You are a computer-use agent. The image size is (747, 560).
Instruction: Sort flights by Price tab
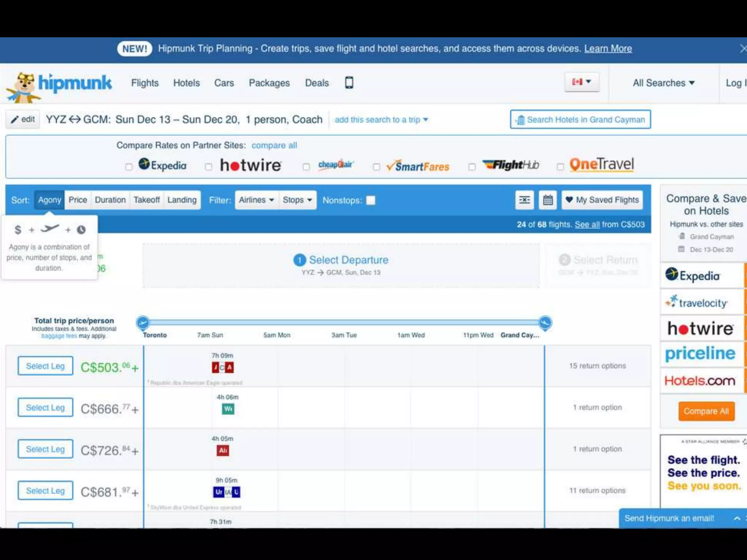click(x=78, y=200)
